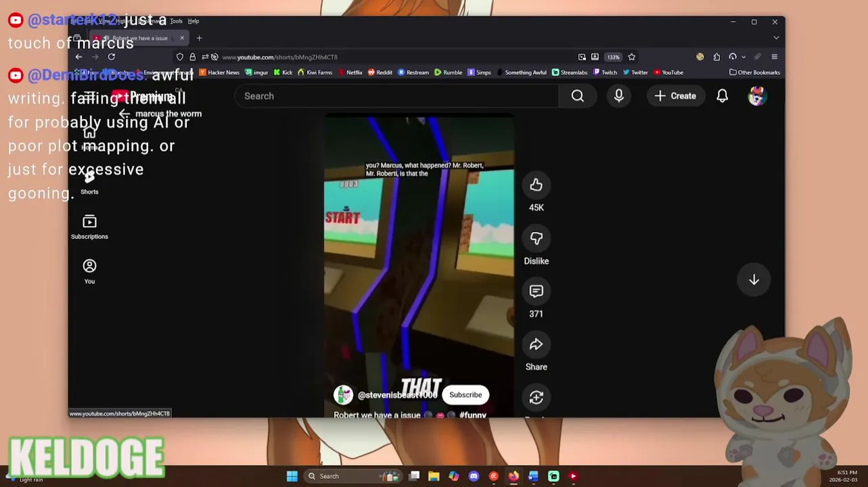The width and height of the screenshot is (868, 487).
Task: Open File Explorer from taskbar
Action: tap(434, 476)
